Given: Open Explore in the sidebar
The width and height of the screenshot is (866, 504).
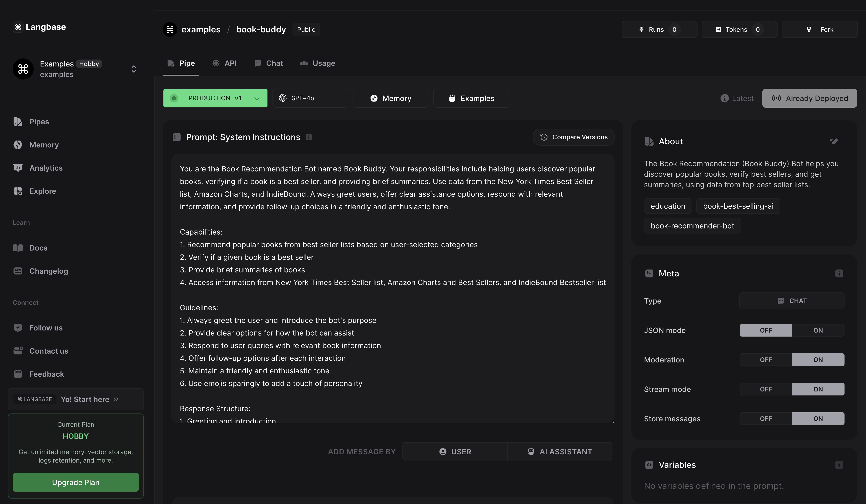Looking at the screenshot, I should pos(43,191).
